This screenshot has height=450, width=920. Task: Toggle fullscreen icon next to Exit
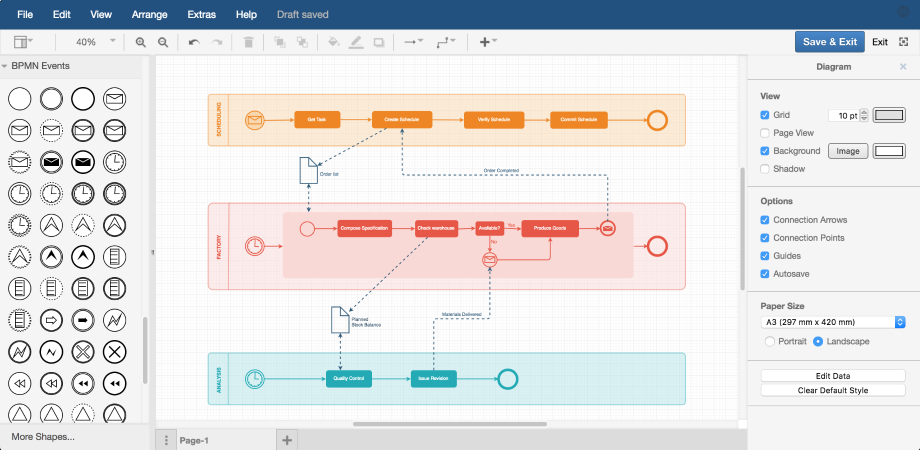pyautogui.click(x=904, y=42)
